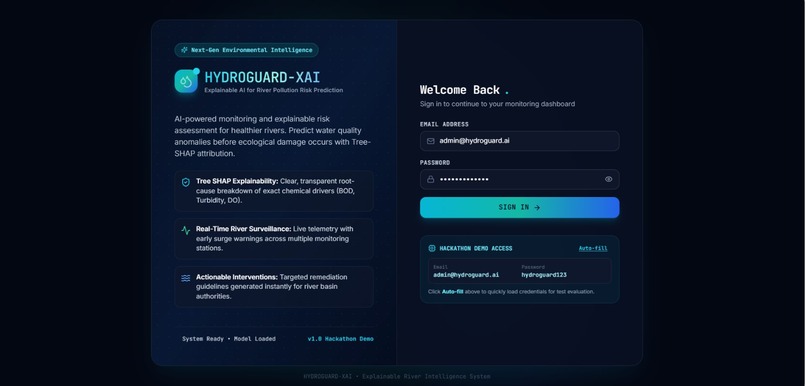Focus the Email Address input field
Image resolution: width=806 pixels, height=386 pixels.
point(520,141)
